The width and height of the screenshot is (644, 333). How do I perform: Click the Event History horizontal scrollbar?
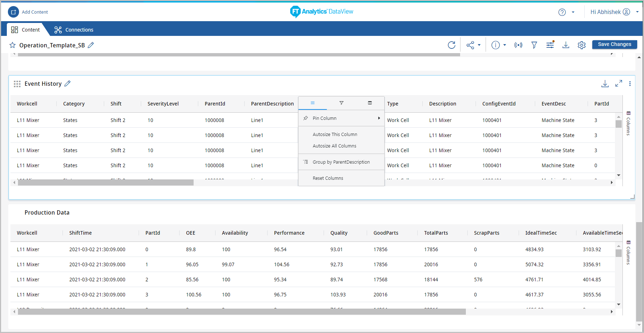[106, 183]
